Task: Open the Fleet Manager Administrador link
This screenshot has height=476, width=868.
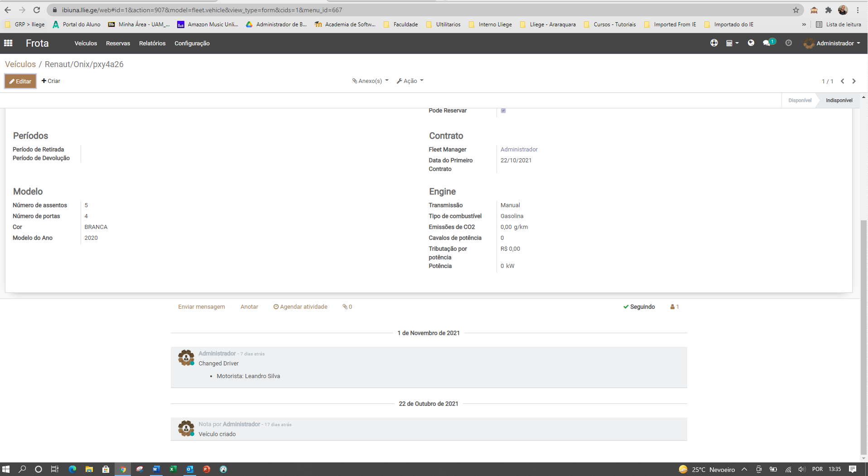Action: click(519, 150)
